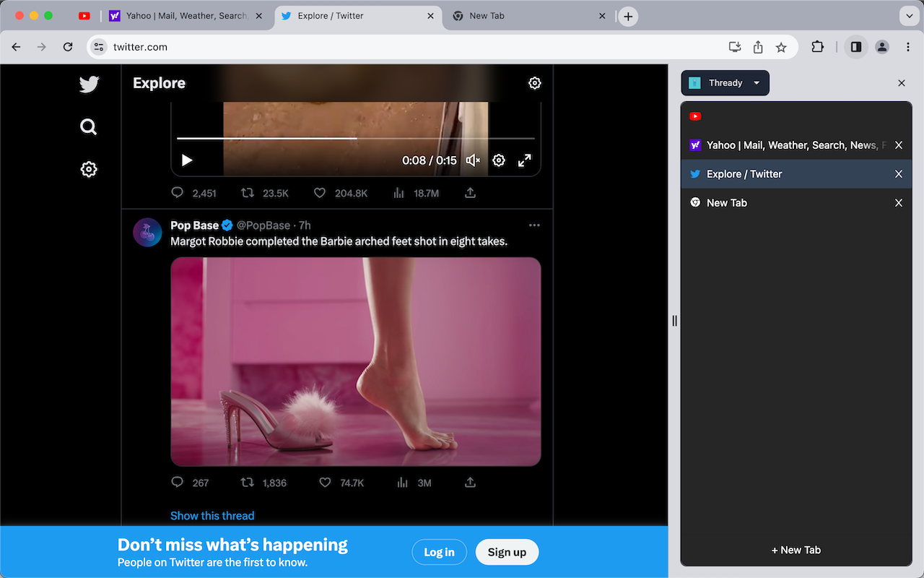Open Twitter search from left sidebar
The width and height of the screenshot is (924, 578).
pos(89,126)
